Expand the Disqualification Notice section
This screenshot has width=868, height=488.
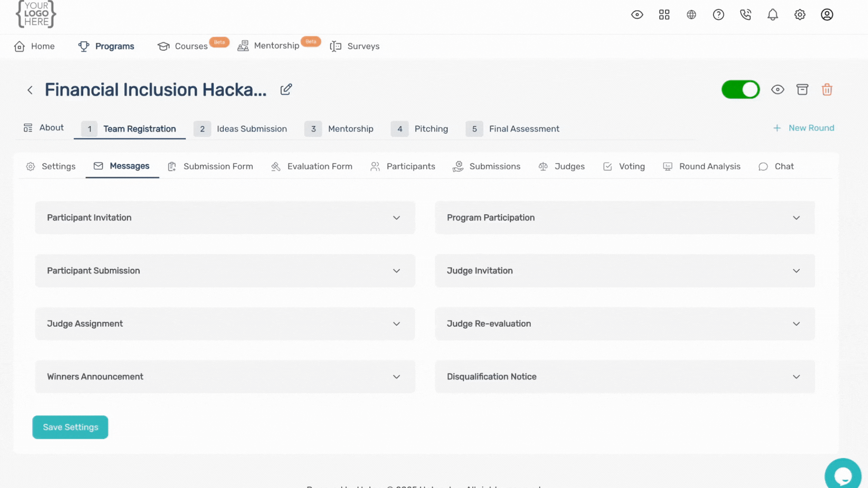624,377
